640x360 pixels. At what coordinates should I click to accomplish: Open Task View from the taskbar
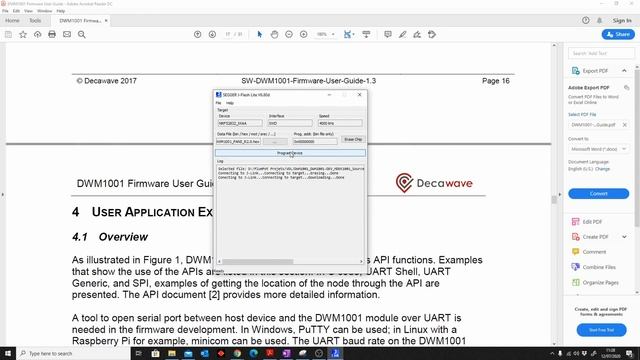tap(139, 353)
